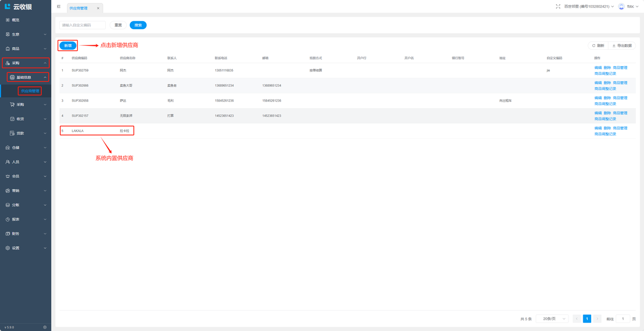Screen dimensions: 644x331
Task: Click 编辑 for supplier SUP302759
Action: [x=598, y=68]
